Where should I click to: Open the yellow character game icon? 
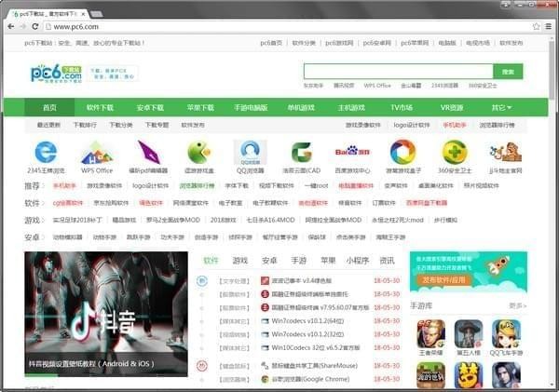(x=469, y=375)
